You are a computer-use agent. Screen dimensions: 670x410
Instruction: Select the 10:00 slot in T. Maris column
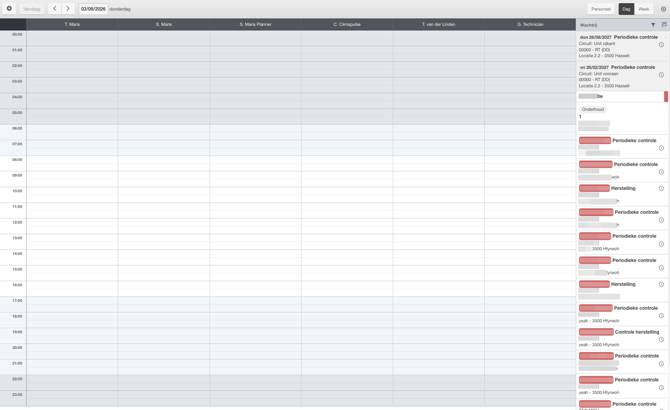(x=72, y=195)
